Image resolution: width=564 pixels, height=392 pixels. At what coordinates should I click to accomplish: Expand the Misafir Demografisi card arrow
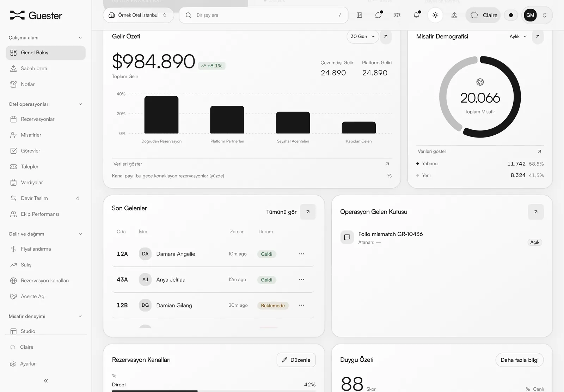[x=538, y=36]
